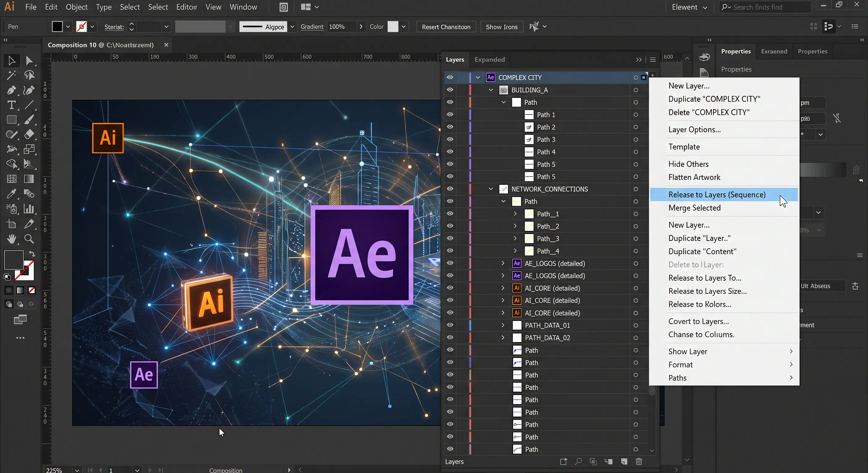Click the Search finds find field

[765, 7]
